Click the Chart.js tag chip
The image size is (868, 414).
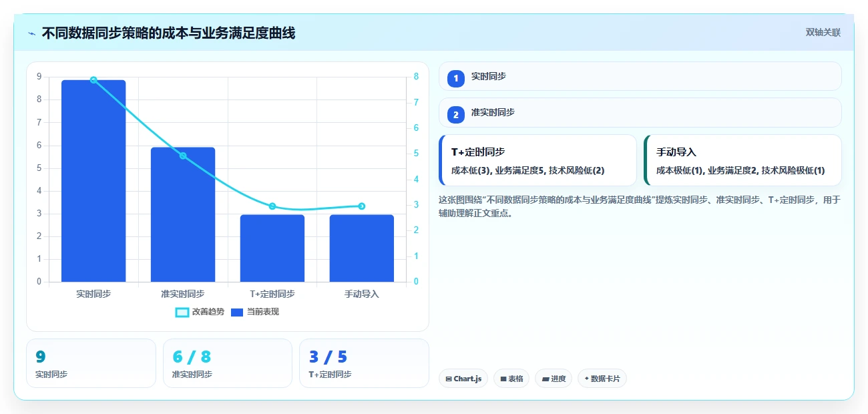tap(463, 379)
